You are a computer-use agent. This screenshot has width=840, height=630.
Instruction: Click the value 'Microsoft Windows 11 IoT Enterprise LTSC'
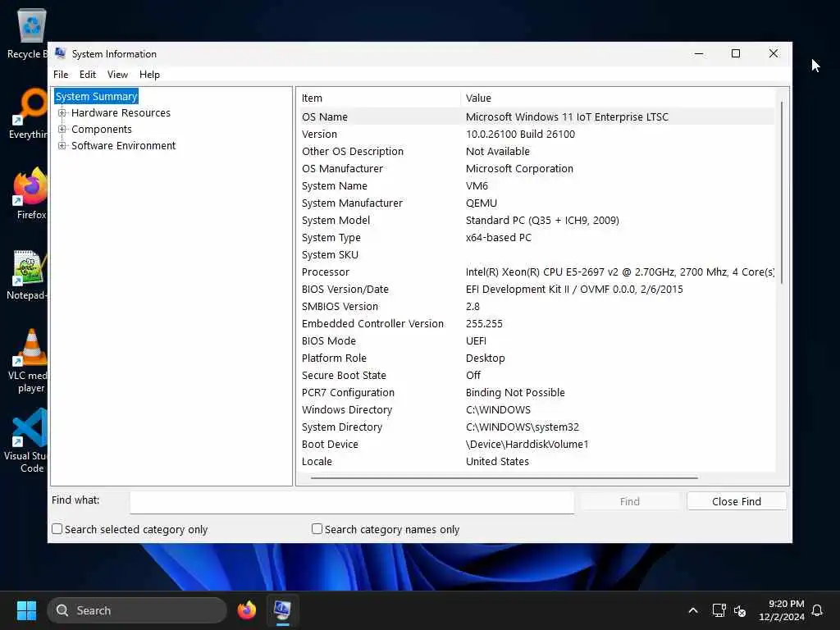(x=567, y=116)
